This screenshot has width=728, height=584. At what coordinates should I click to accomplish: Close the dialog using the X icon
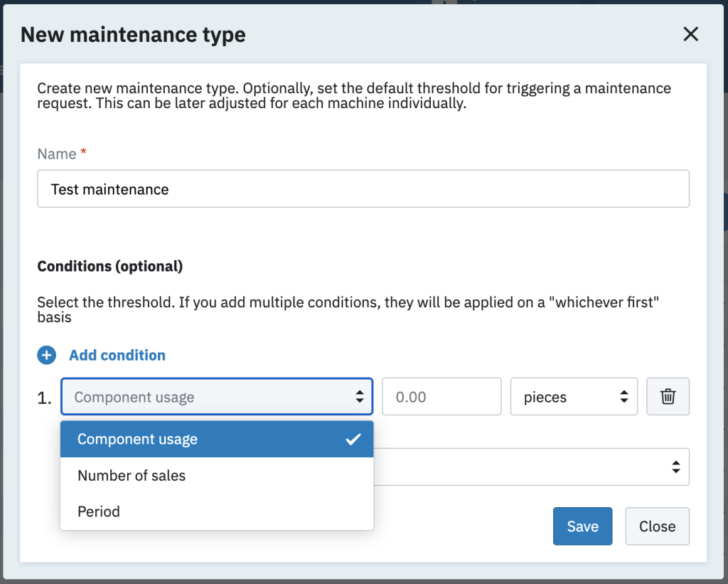690,34
